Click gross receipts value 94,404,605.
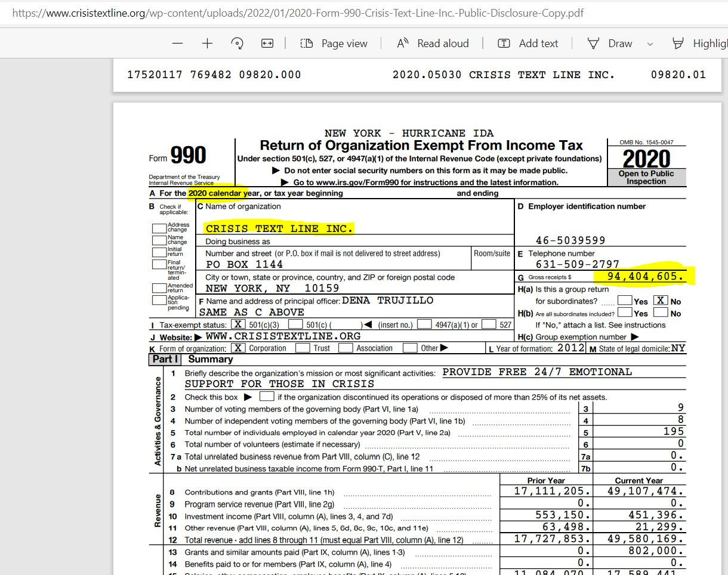 click(645, 277)
